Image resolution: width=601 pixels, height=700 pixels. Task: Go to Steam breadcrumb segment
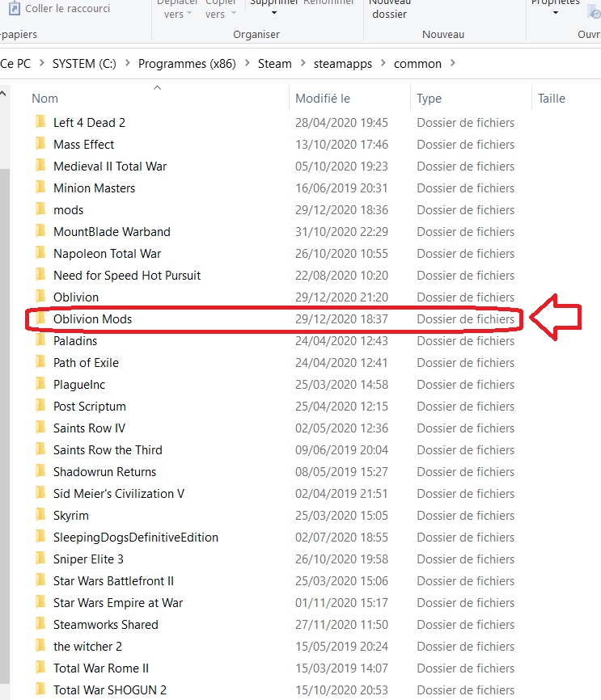point(274,64)
